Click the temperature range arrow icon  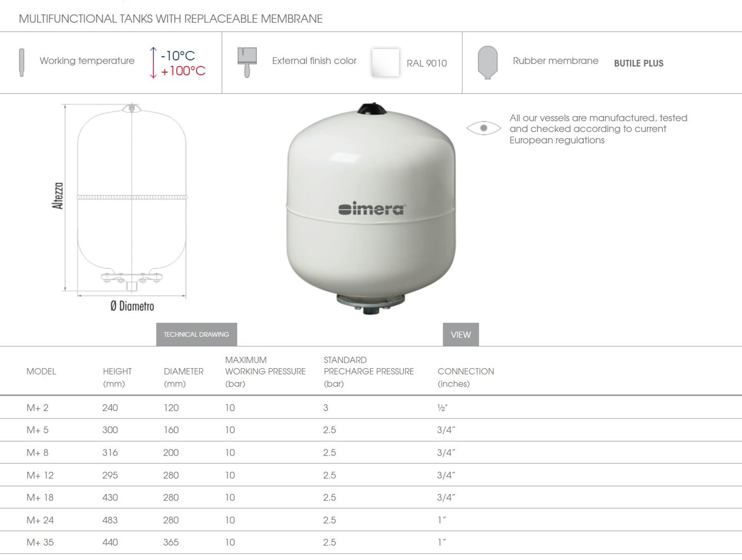pos(153,63)
